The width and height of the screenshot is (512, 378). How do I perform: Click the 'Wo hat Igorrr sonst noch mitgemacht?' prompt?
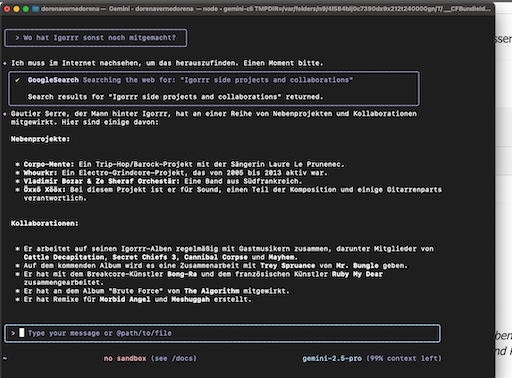pyautogui.click(x=96, y=38)
